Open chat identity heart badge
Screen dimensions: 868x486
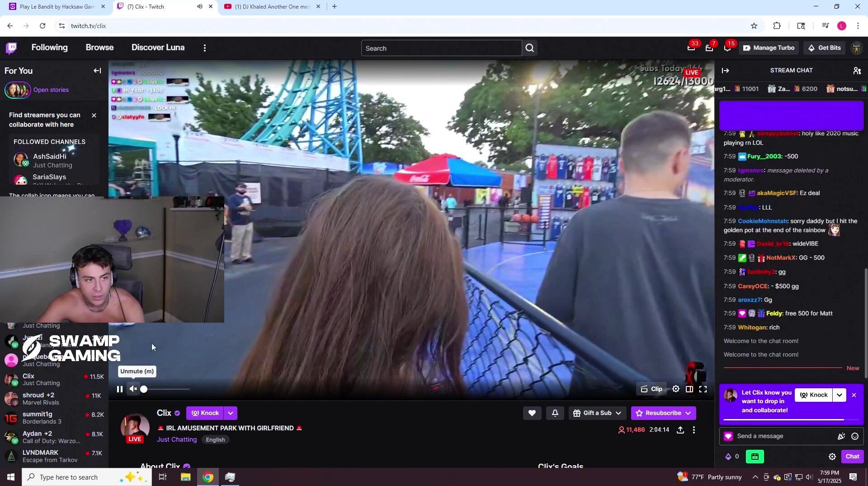[x=728, y=436]
